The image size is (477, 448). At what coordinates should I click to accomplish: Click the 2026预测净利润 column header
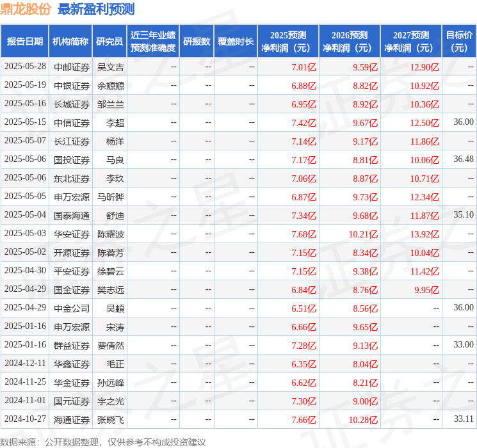click(x=350, y=41)
